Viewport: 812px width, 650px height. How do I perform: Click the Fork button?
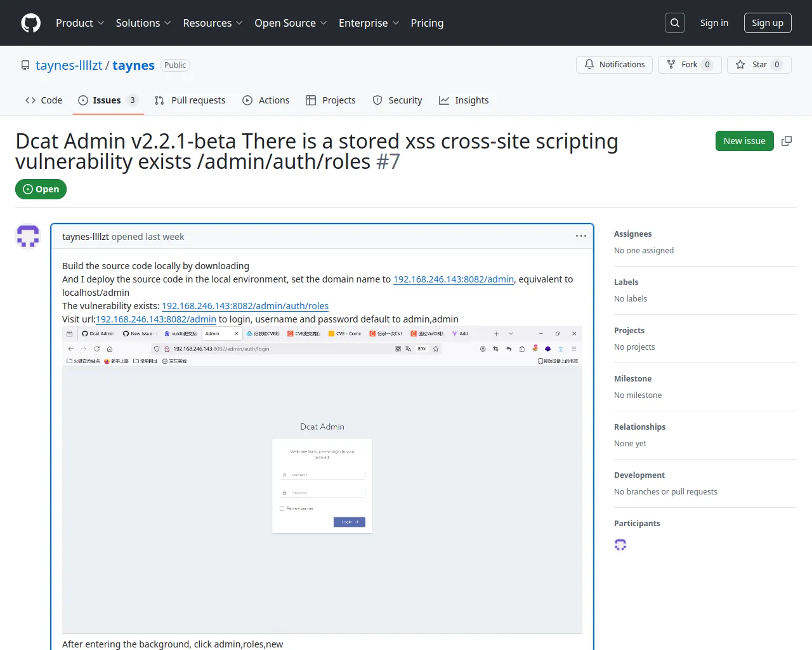tap(690, 64)
